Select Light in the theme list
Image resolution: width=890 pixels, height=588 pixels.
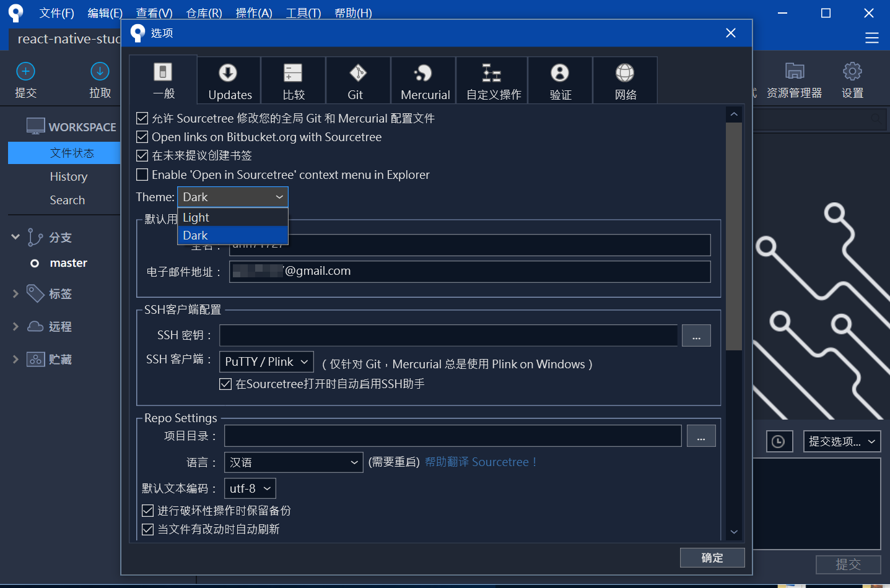click(233, 217)
